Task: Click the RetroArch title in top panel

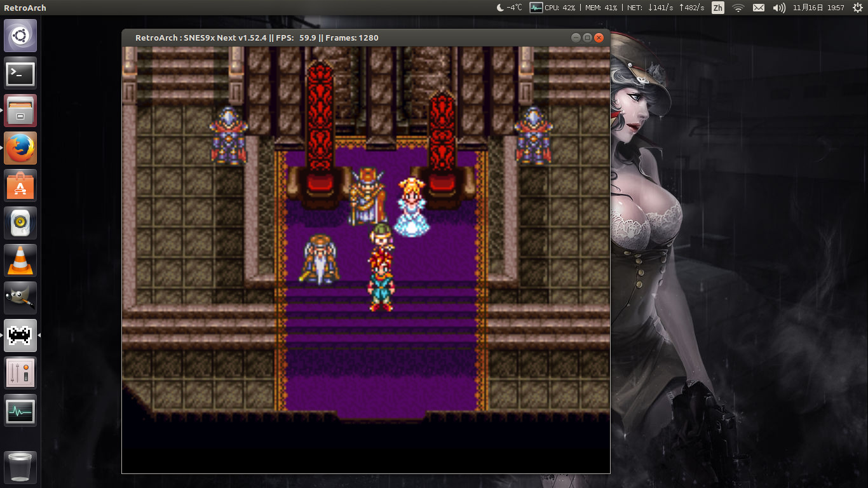Action: (x=25, y=8)
